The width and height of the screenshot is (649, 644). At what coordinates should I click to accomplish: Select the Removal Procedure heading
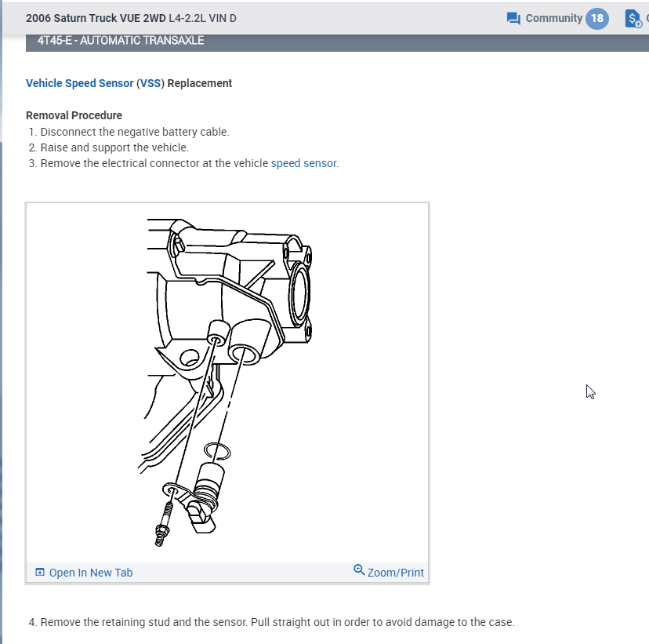74,115
